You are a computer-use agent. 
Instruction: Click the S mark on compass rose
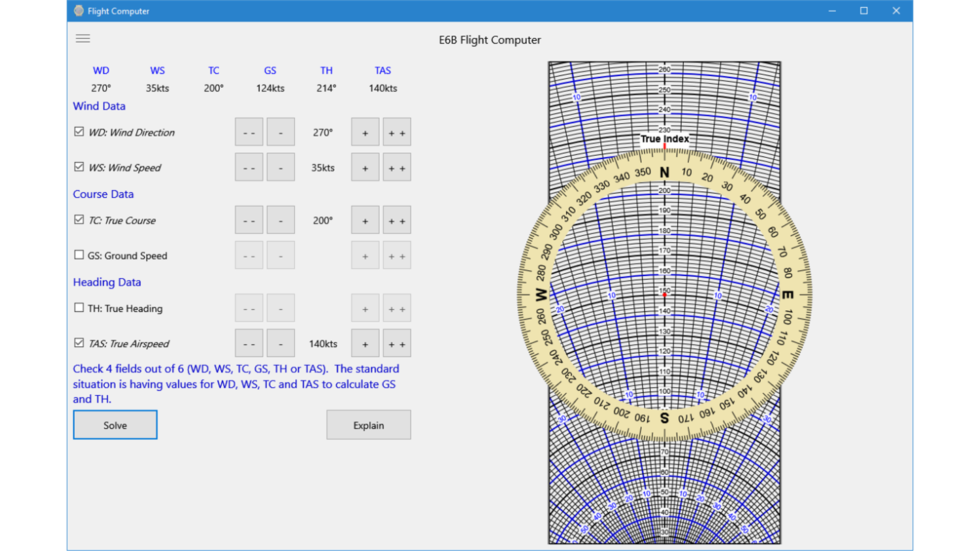point(665,418)
